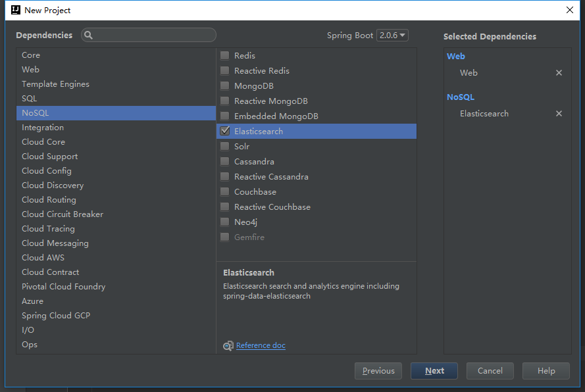Click the Elasticsearch description heading

249,273
